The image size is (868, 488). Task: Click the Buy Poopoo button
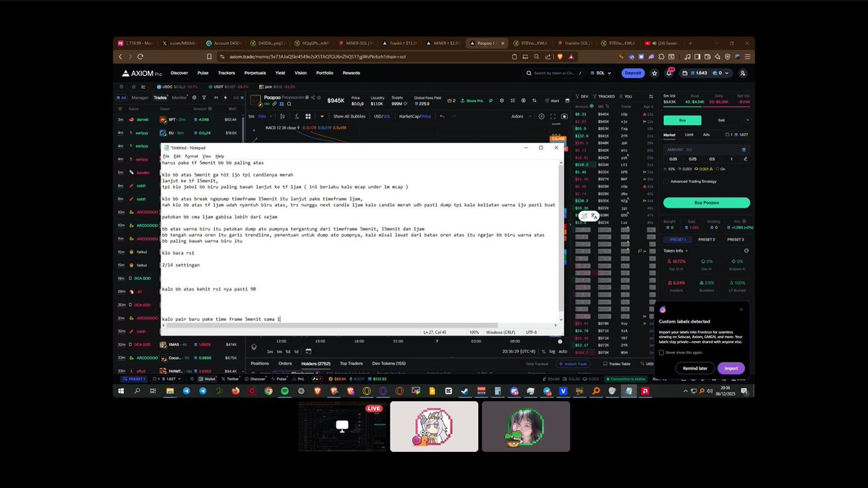pos(707,202)
